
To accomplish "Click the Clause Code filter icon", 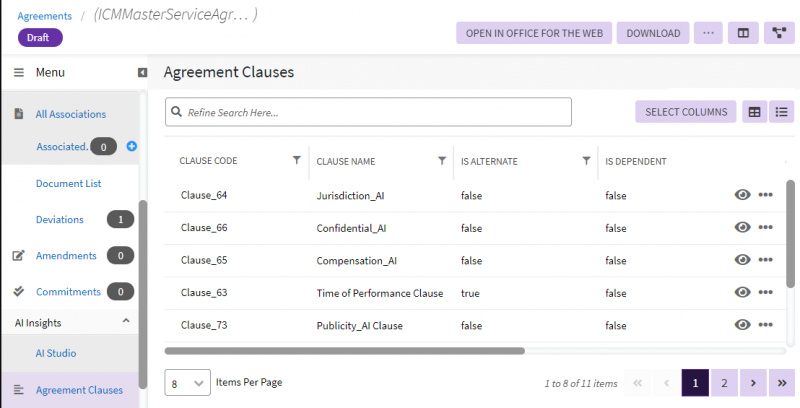I will point(296,161).
